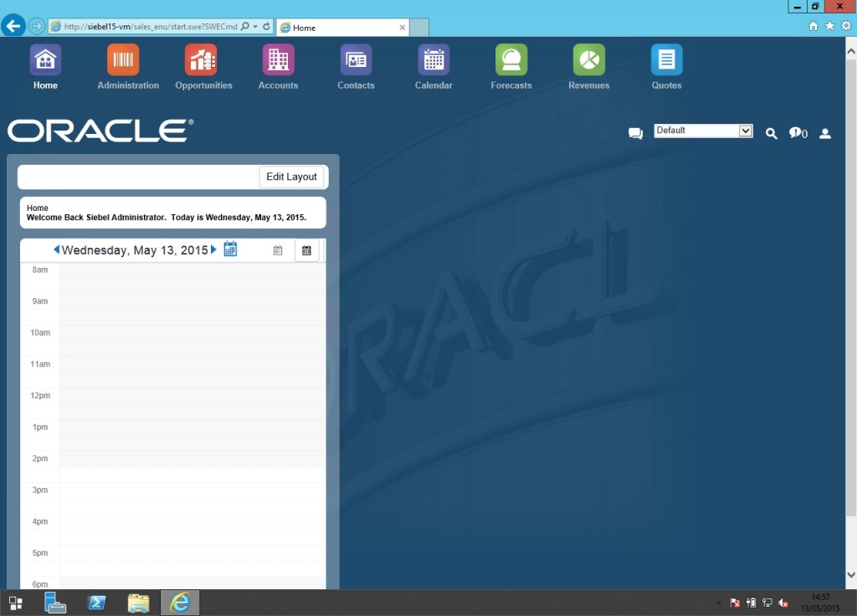This screenshot has height=616, width=857.
Task: Open browser favorites star icon
Action: 829,26
